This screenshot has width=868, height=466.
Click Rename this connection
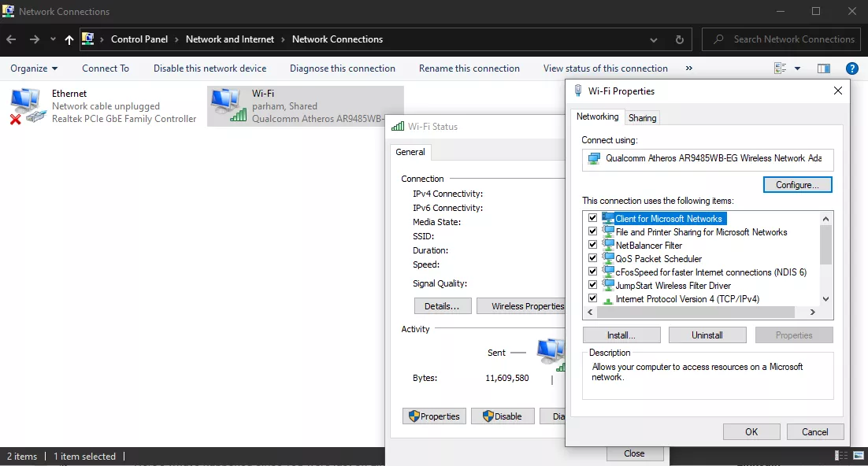(469, 68)
